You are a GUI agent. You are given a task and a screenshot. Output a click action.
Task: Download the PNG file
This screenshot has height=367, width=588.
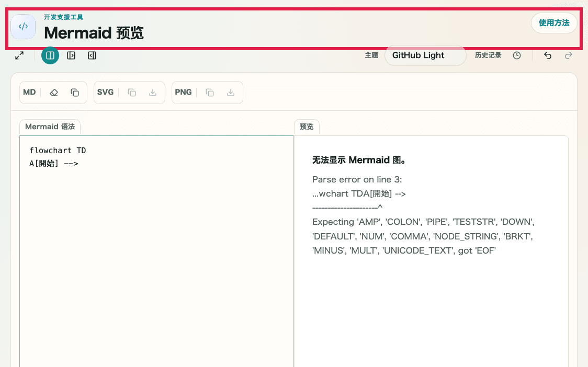coord(230,92)
